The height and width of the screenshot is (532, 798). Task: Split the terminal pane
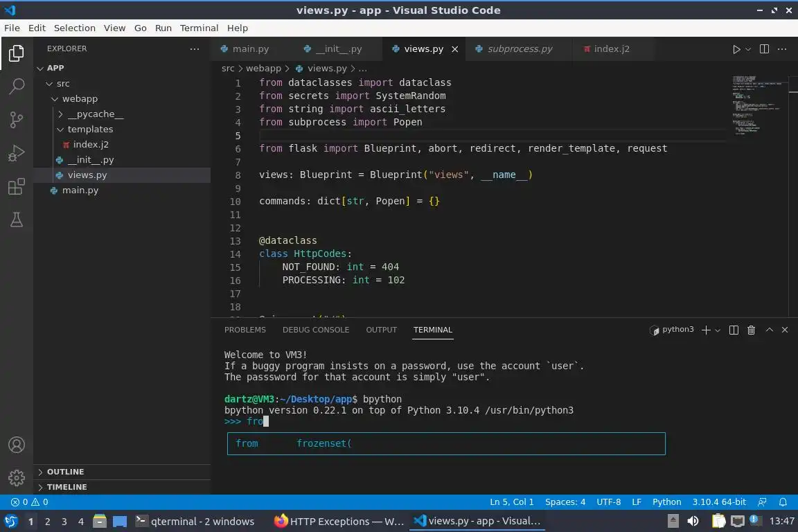(734, 330)
